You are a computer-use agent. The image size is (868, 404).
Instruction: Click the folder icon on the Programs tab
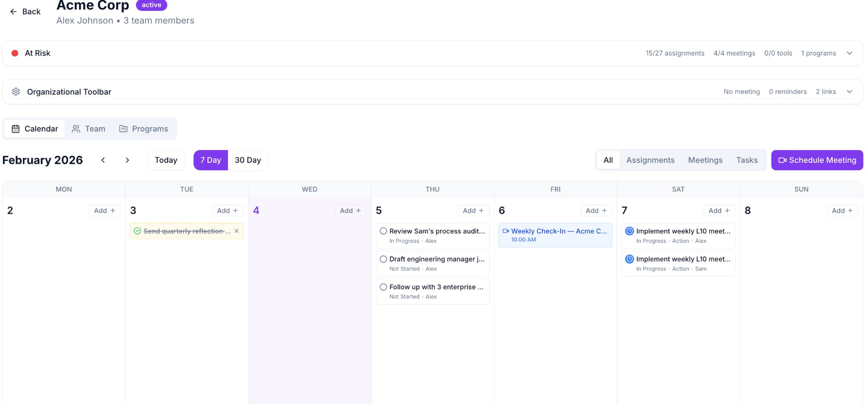point(123,129)
